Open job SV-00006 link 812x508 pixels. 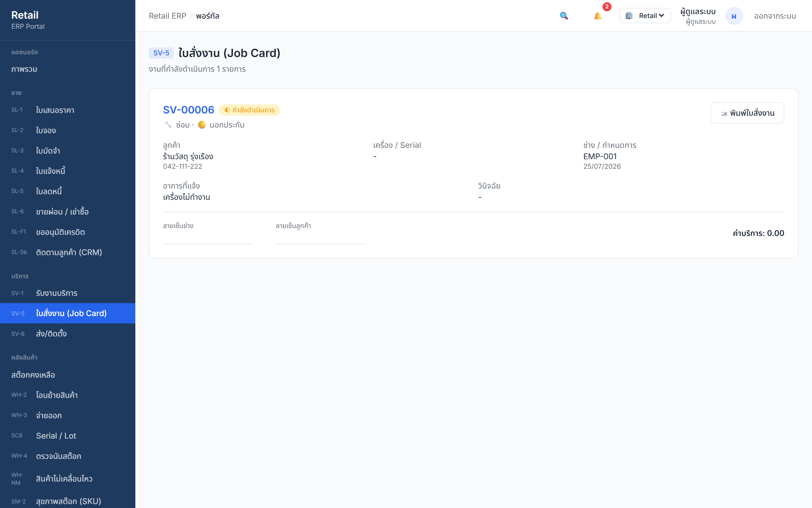[x=189, y=110]
